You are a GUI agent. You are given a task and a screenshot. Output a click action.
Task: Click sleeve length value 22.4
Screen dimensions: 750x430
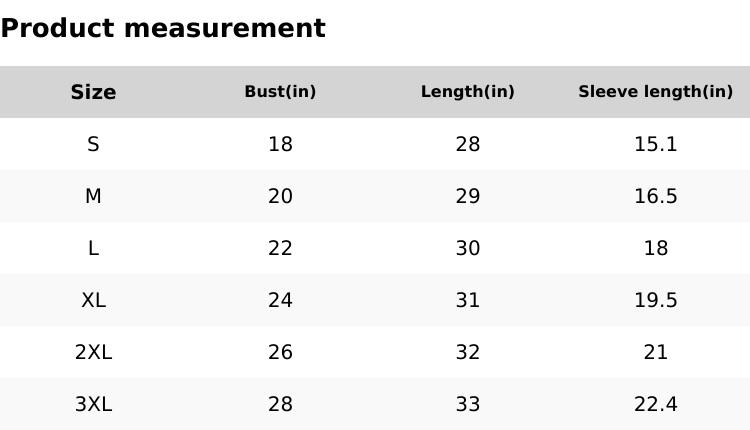[655, 404]
